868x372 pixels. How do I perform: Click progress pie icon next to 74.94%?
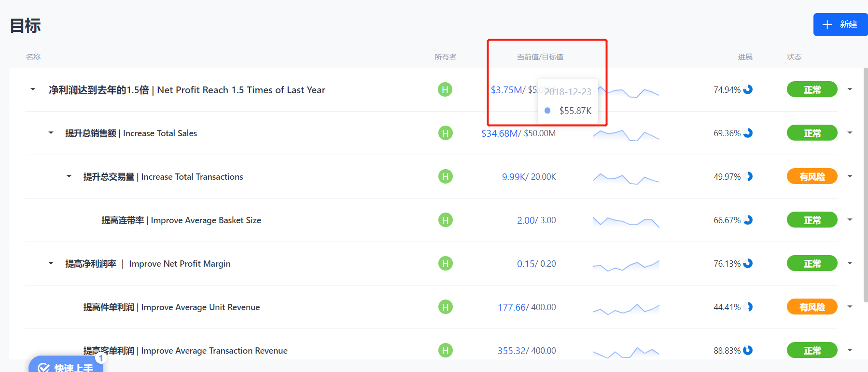(x=748, y=89)
